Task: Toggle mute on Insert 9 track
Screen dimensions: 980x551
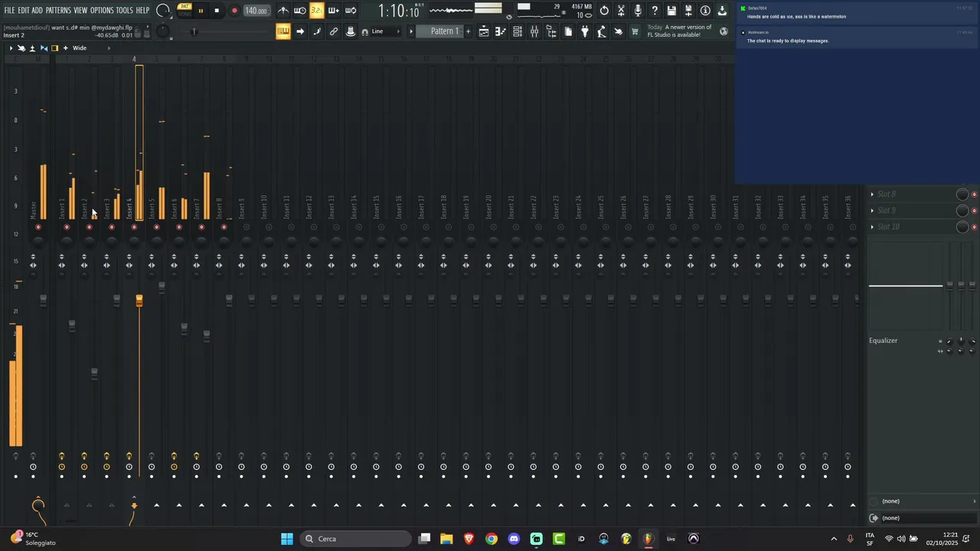Action: (246, 227)
